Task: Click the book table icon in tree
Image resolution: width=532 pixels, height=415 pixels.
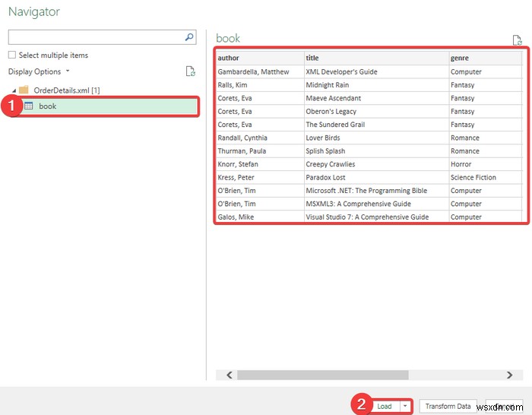Action: click(29, 106)
